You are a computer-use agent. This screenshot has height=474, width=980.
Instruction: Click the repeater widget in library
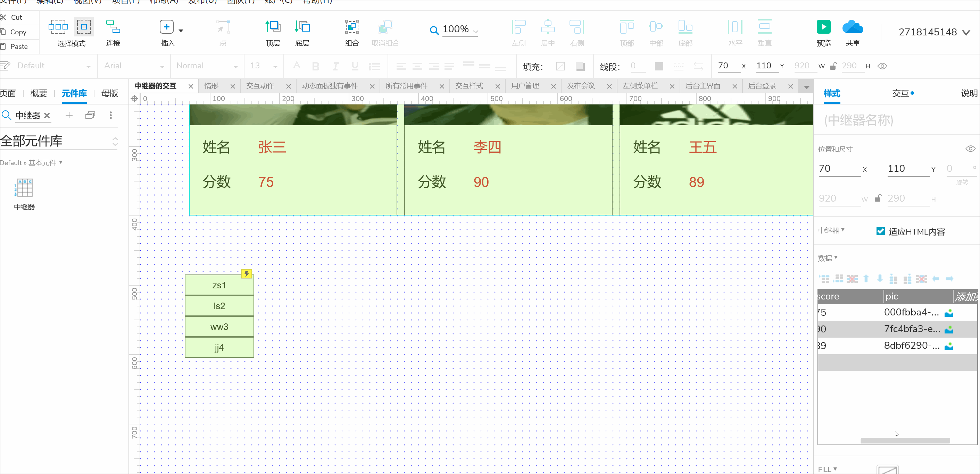click(24, 188)
